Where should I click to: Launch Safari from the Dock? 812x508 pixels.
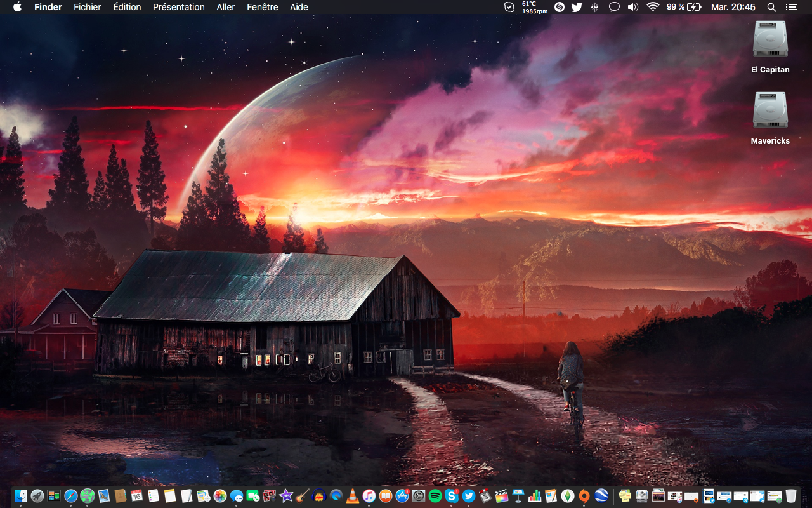71,496
